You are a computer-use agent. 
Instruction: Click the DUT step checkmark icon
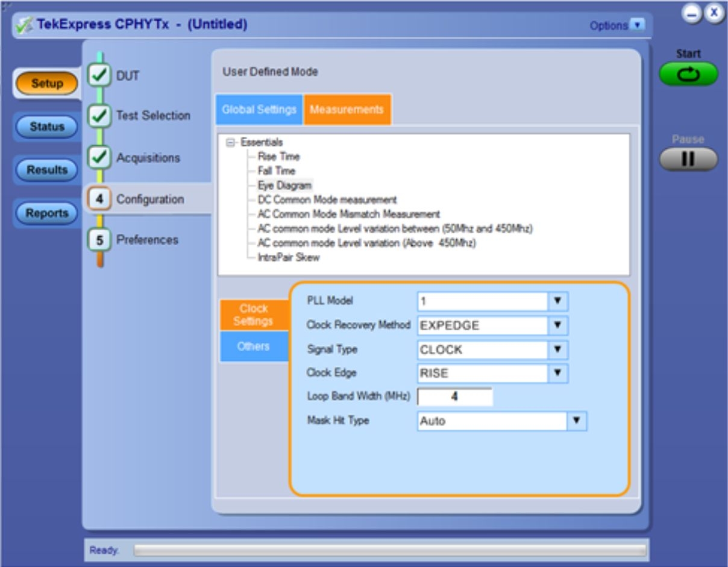click(99, 76)
